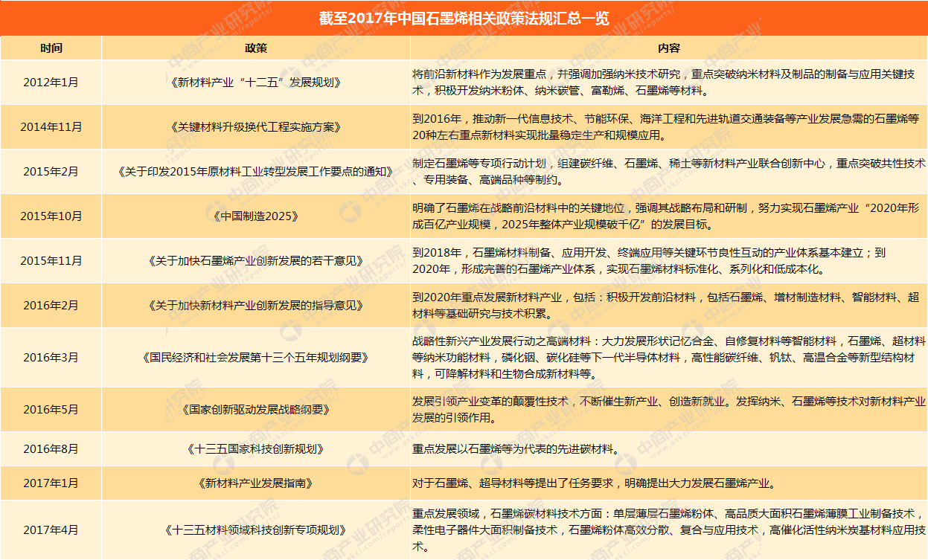This screenshot has height=560, width=928.
Task: Select policy 《十三五国家科技创新规划》
Action: [x=255, y=449]
